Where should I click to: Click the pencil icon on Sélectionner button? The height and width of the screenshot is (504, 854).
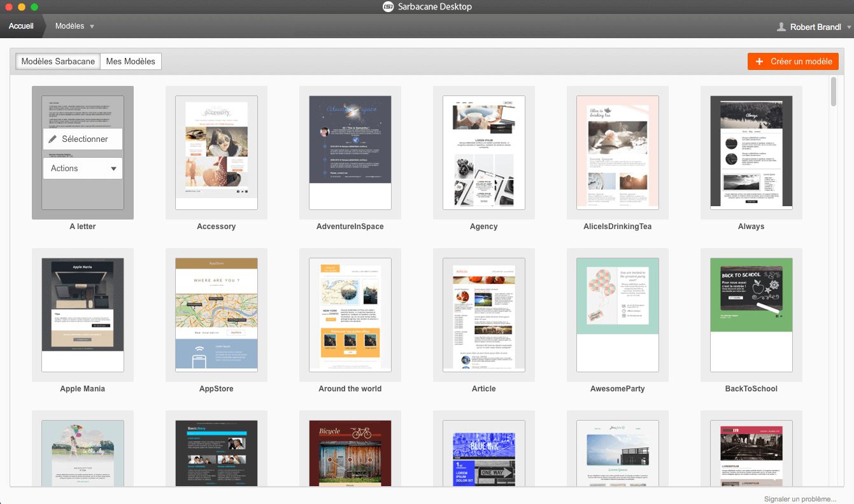53,139
